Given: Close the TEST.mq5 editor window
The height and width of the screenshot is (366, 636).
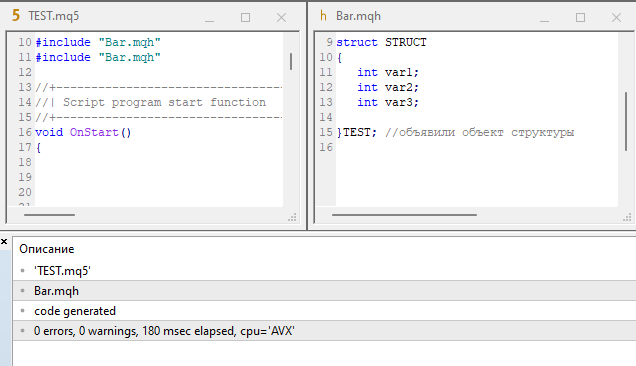Looking at the screenshot, I should (281, 17).
